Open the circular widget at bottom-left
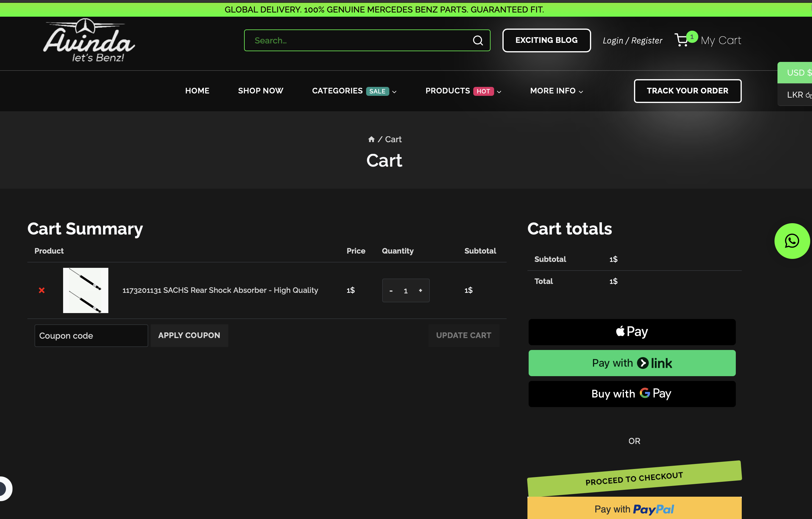The width and height of the screenshot is (812, 519). tap(4, 488)
